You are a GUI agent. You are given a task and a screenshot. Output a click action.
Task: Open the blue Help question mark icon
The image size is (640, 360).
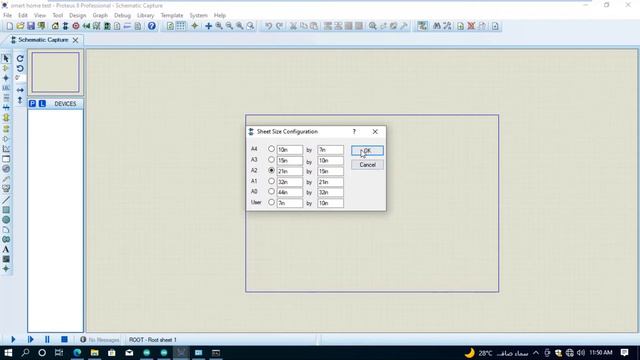click(151, 26)
